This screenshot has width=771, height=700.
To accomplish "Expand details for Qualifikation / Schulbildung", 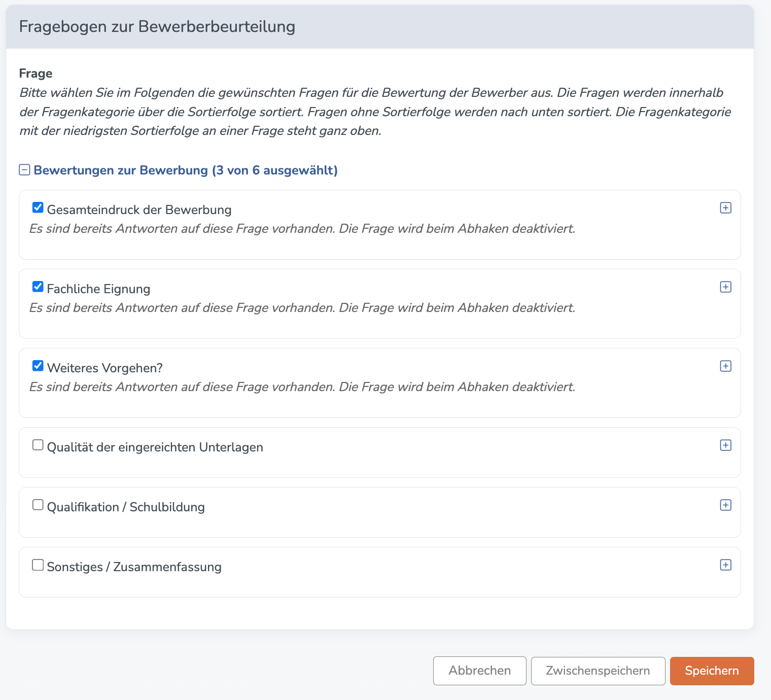I will point(726,505).
